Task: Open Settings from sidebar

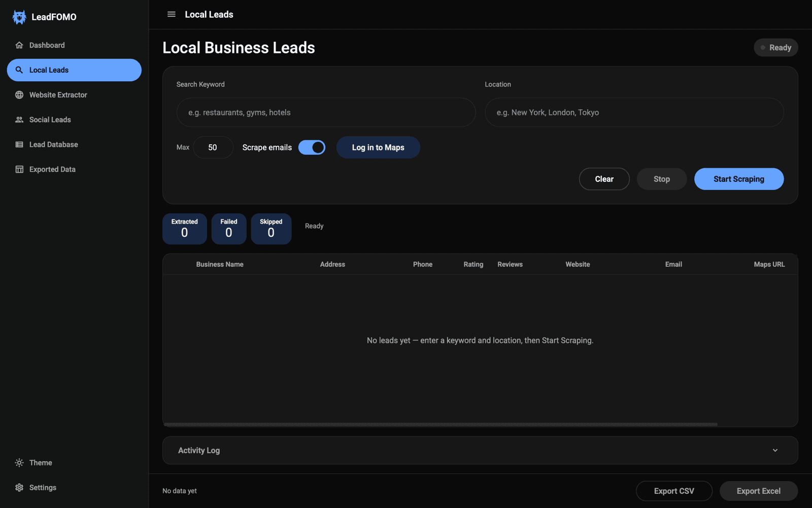Action: pos(74,488)
